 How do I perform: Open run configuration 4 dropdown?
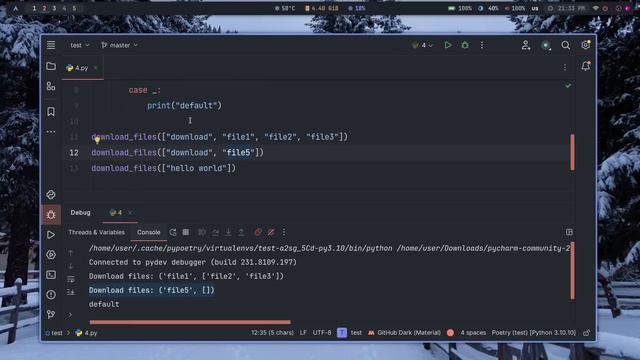click(422, 45)
